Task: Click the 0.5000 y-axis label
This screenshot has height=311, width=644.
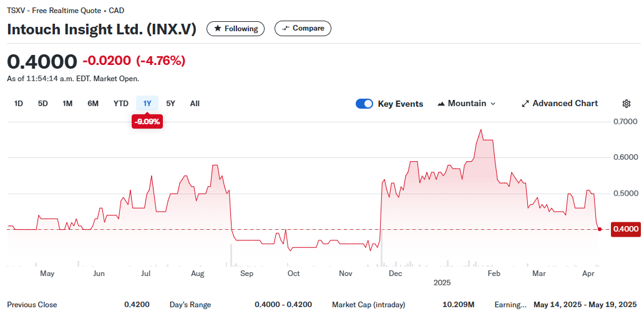Action: tap(625, 194)
